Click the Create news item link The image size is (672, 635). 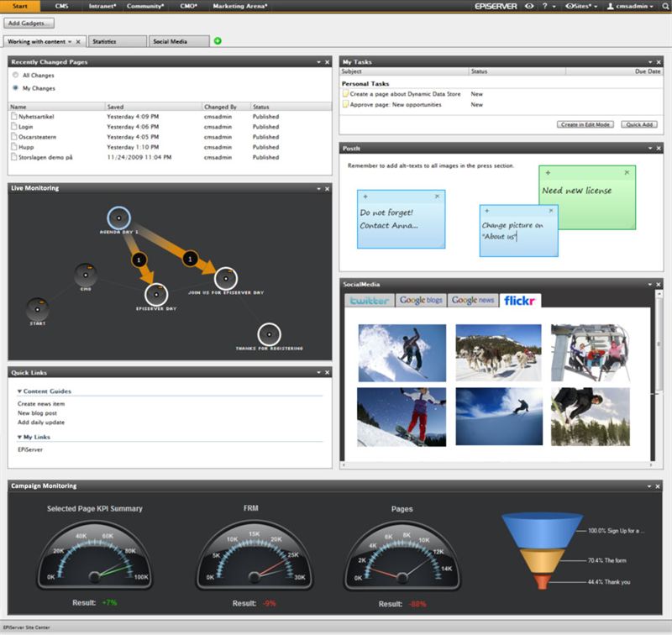point(41,404)
